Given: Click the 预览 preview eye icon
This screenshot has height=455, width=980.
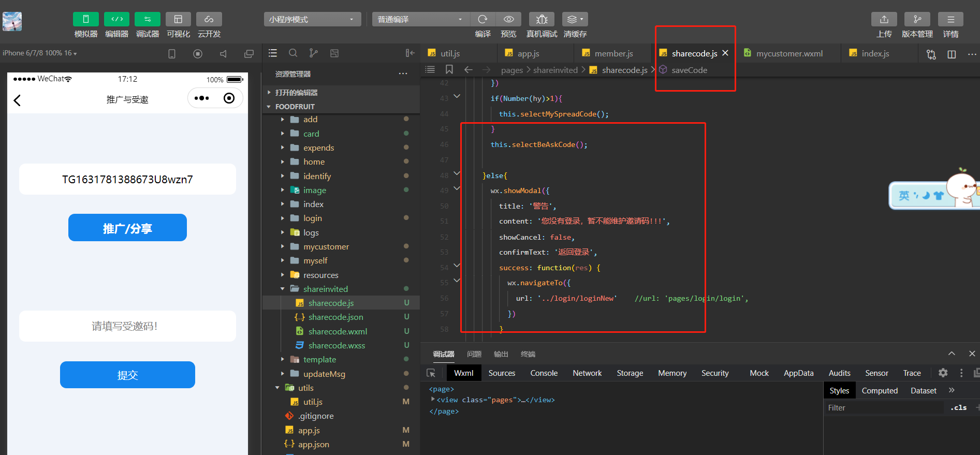Looking at the screenshot, I should [x=509, y=19].
